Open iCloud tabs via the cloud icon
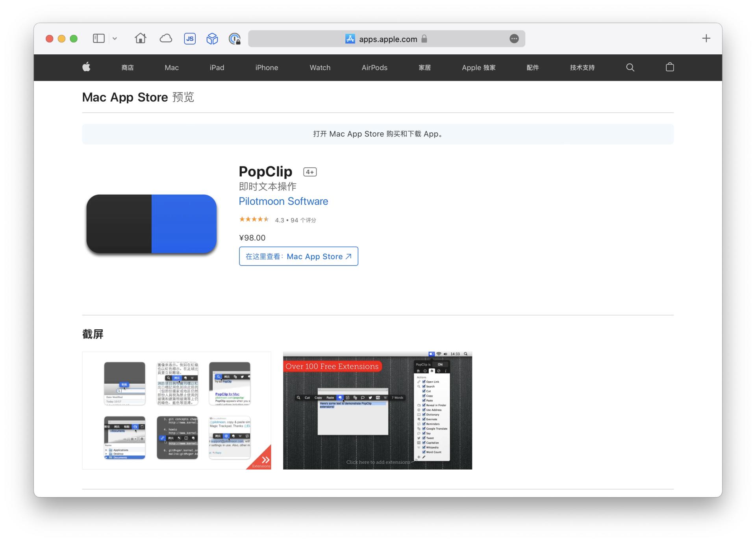756x542 pixels. pyautogui.click(x=166, y=38)
